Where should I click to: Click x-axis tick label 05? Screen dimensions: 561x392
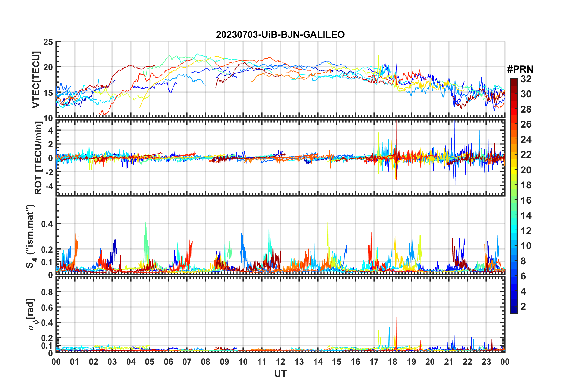click(x=150, y=362)
